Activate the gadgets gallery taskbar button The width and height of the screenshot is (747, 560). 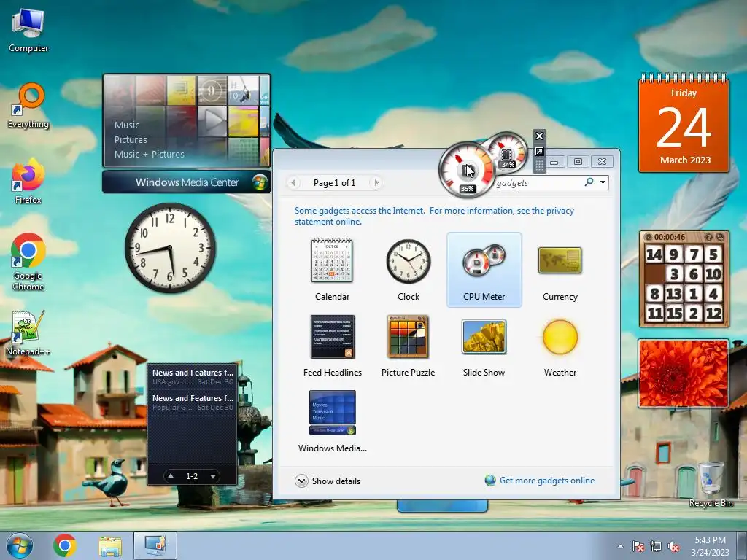point(155,545)
